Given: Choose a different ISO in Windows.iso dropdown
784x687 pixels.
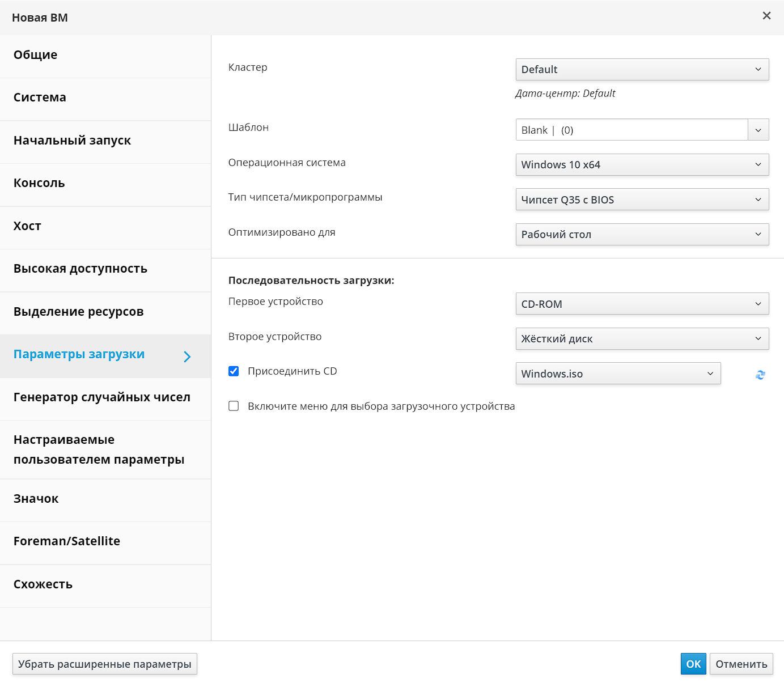Looking at the screenshot, I should [618, 374].
